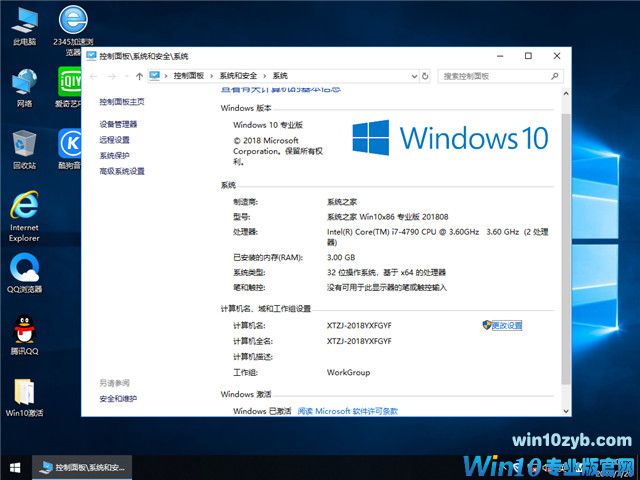Image resolution: width=640 pixels, height=480 pixels.
Task: Click the System window title bar icon
Action: point(91,56)
